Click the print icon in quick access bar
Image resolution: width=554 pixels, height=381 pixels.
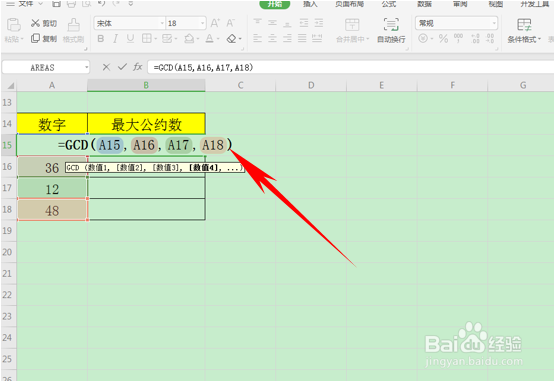(x=71, y=4)
